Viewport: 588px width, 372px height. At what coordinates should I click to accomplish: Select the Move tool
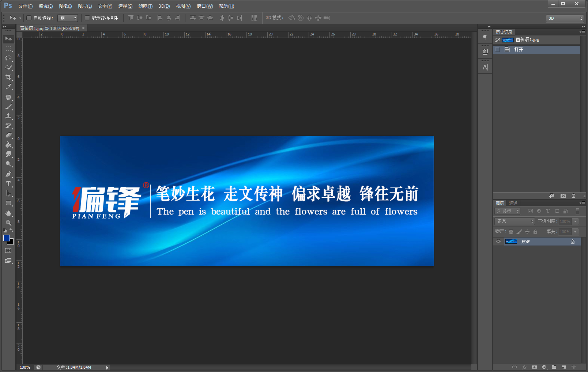(8, 39)
